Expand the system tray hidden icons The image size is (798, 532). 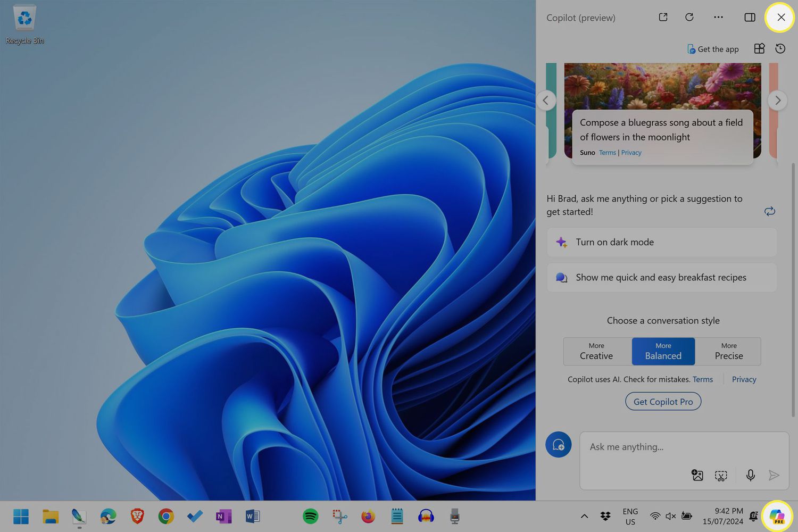(584, 516)
